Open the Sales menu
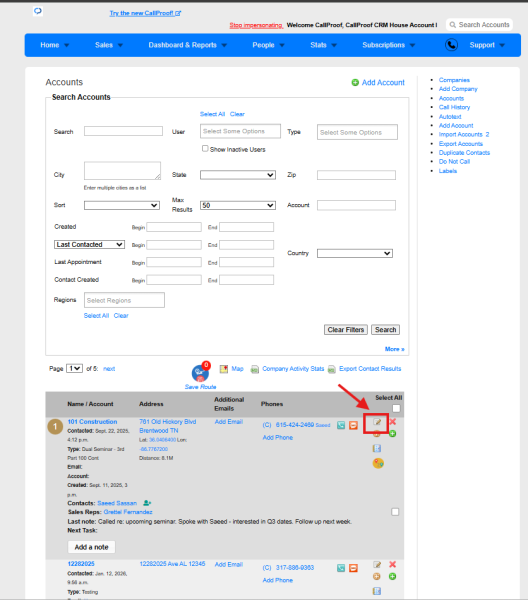The width and height of the screenshot is (528, 600). tap(109, 45)
